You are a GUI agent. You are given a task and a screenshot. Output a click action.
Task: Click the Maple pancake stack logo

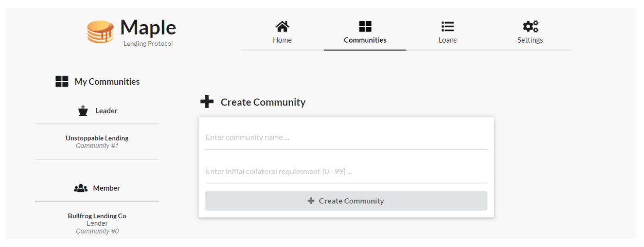101,31
